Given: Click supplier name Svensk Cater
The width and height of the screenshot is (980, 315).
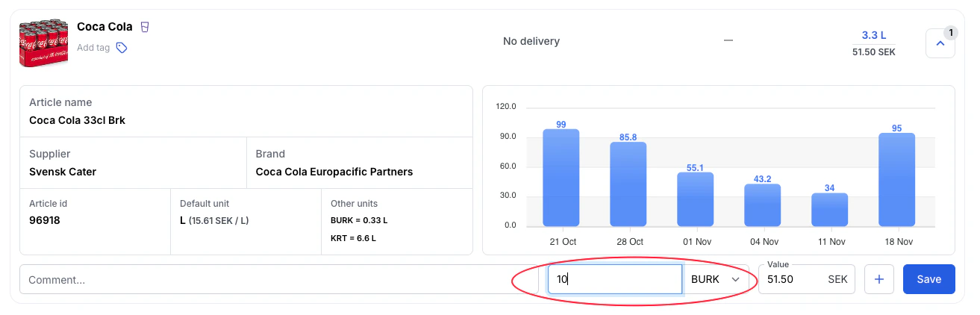Looking at the screenshot, I should point(63,172).
